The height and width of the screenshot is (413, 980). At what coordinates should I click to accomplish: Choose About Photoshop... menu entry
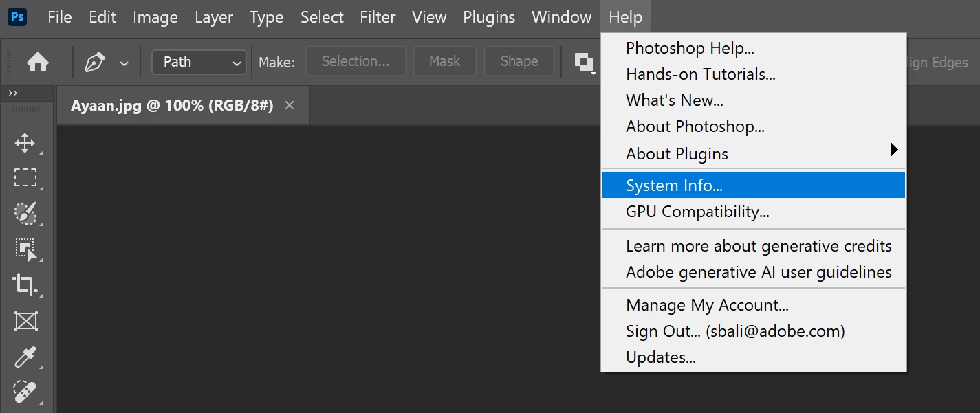[754, 126]
